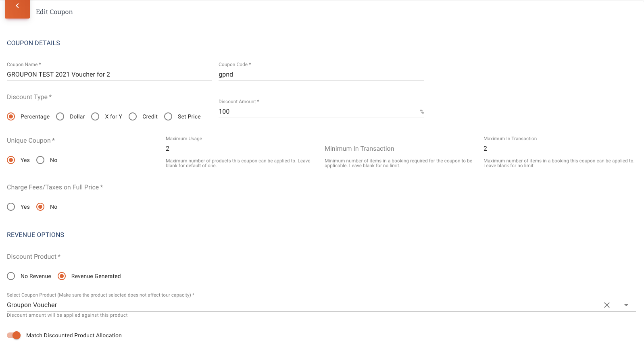644x351 pixels.
Task: Click 'Discount amount will be applied against this product' hint
Action: [x=67, y=315]
